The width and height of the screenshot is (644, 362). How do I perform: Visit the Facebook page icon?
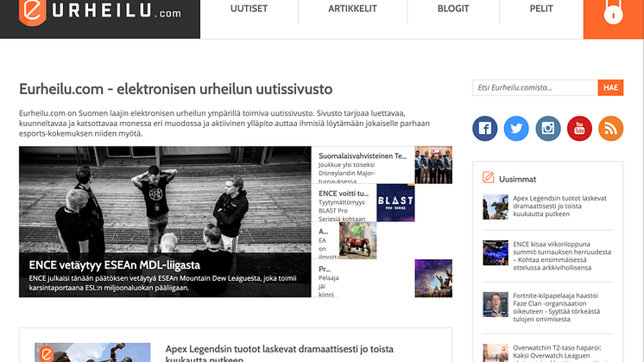click(x=484, y=129)
